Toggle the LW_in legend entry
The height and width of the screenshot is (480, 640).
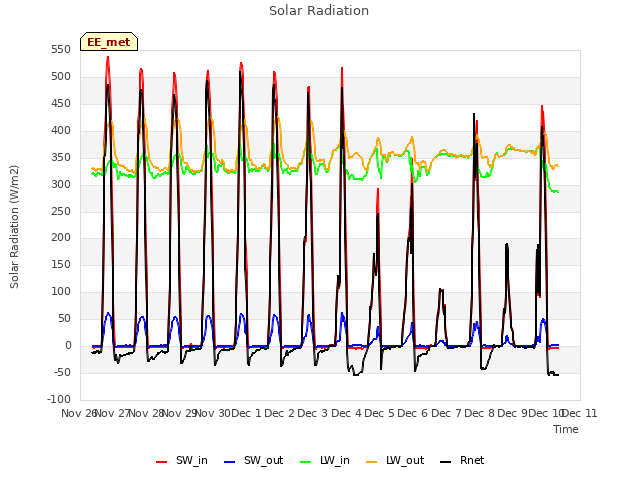coord(325,460)
